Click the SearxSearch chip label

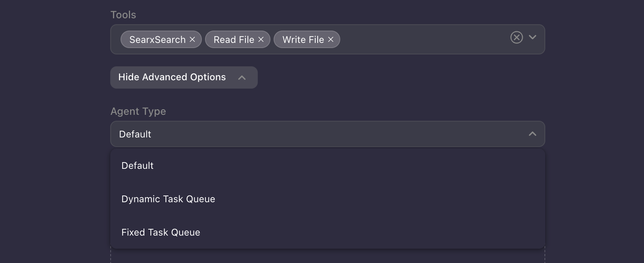point(157,40)
